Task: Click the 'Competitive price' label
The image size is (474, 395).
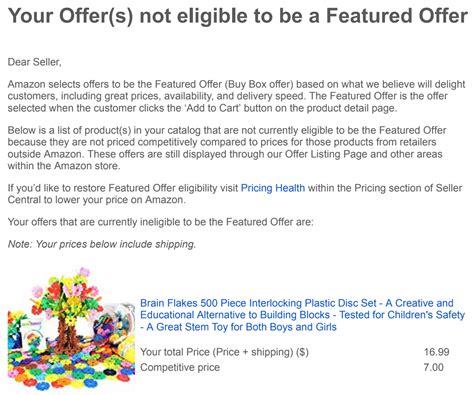Action: click(x=180, y=367)
